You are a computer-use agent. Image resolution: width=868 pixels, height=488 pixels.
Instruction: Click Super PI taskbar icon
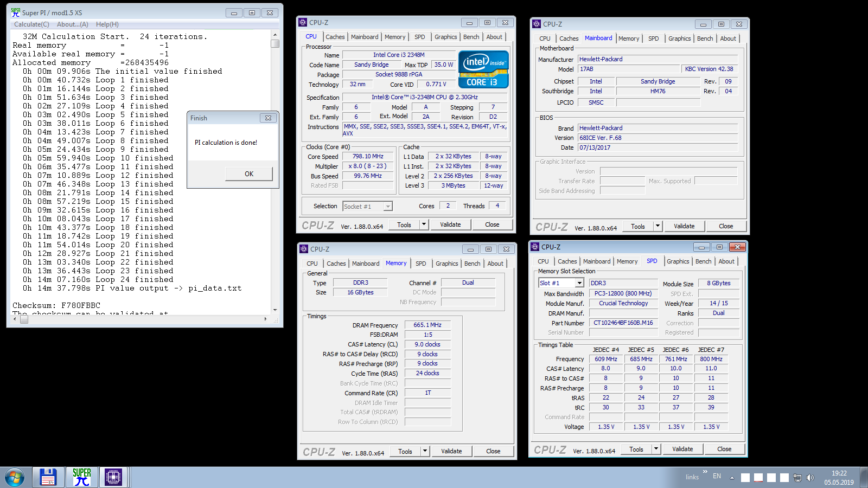pos(82,477)
